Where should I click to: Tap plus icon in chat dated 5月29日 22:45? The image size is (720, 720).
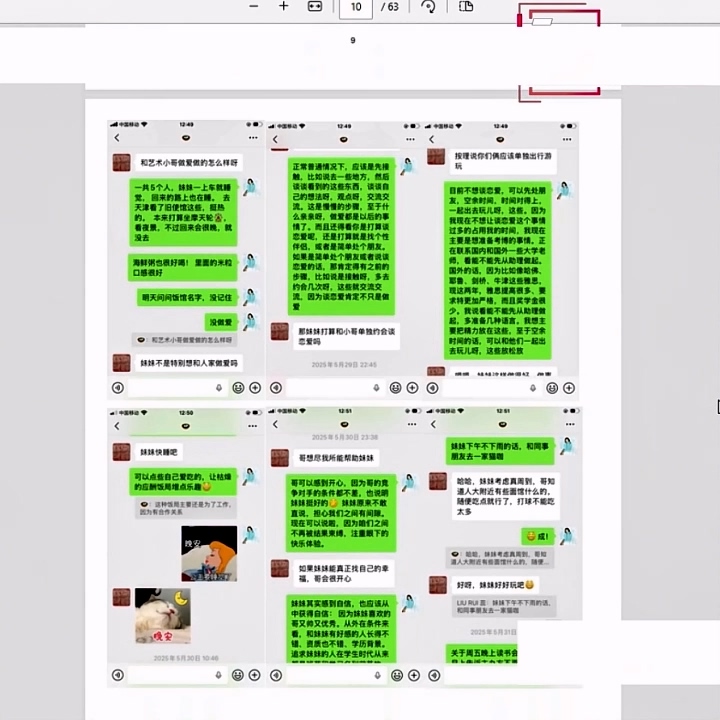tap(412, 388)
